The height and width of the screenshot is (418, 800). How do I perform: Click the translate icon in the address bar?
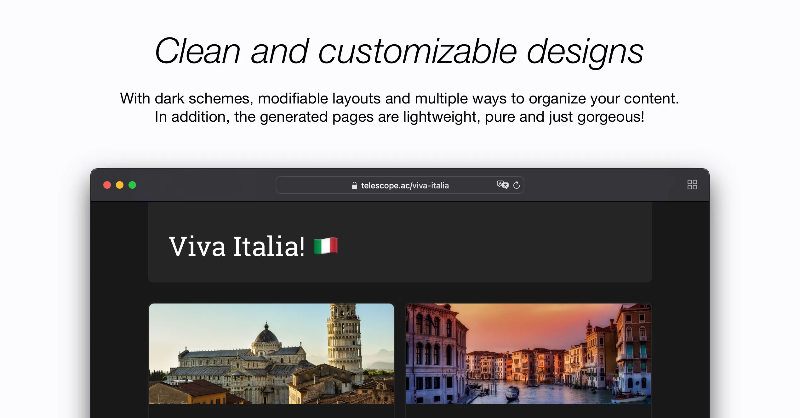click(503, 185)
